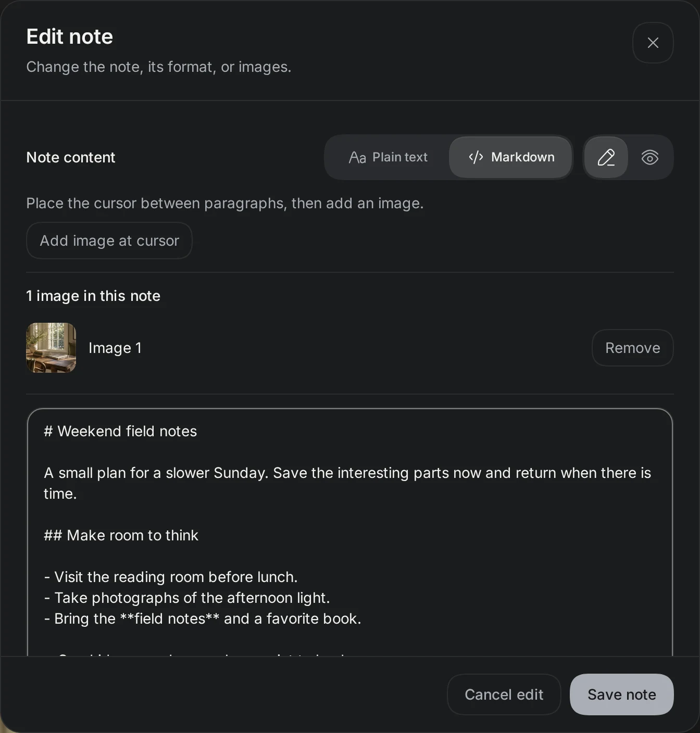Click the '## Make room to think' line
This screenshot has height=733, width=700.
click(x=121, y=535)
